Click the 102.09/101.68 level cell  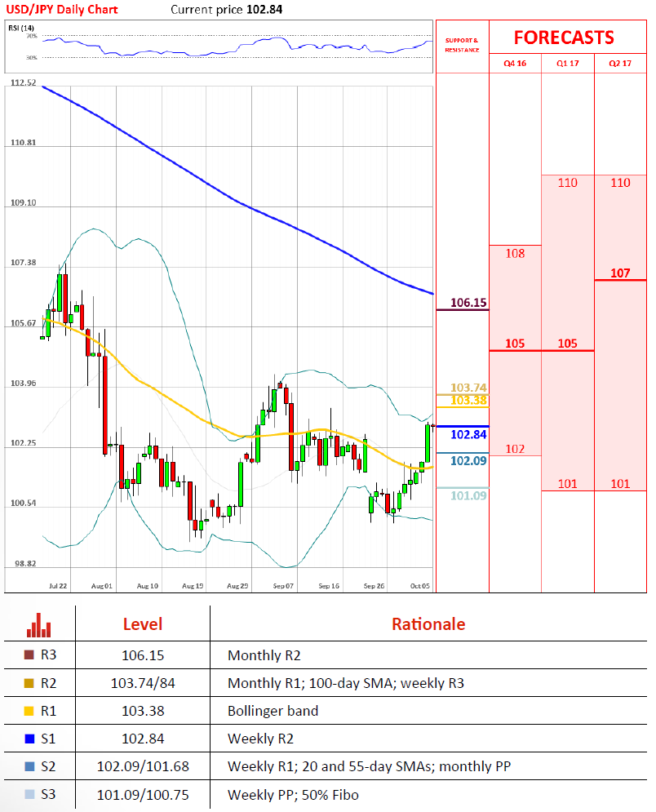(x=143, y=766)
